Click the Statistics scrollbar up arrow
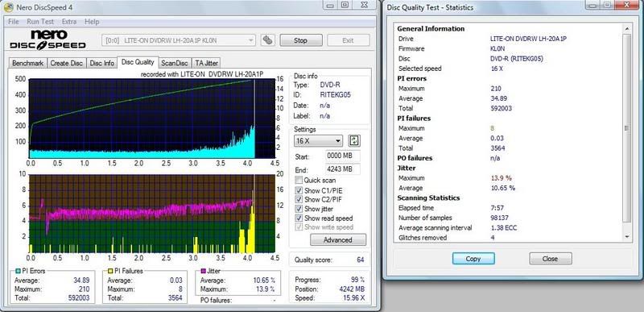 click(x=626, y=28)
